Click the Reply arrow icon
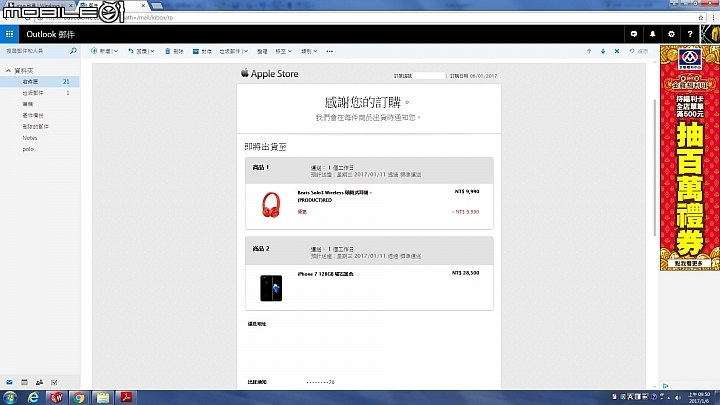Image resolution: width=720 pixels, height=405 pixels. [130, 51]
